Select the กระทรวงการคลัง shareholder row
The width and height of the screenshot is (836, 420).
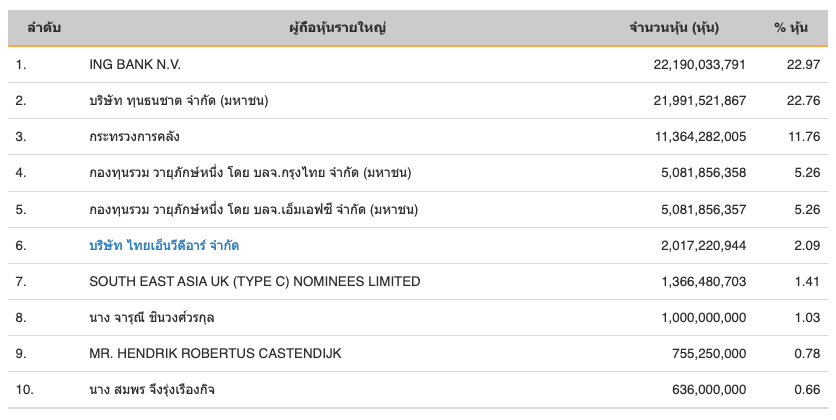(134, 137)
